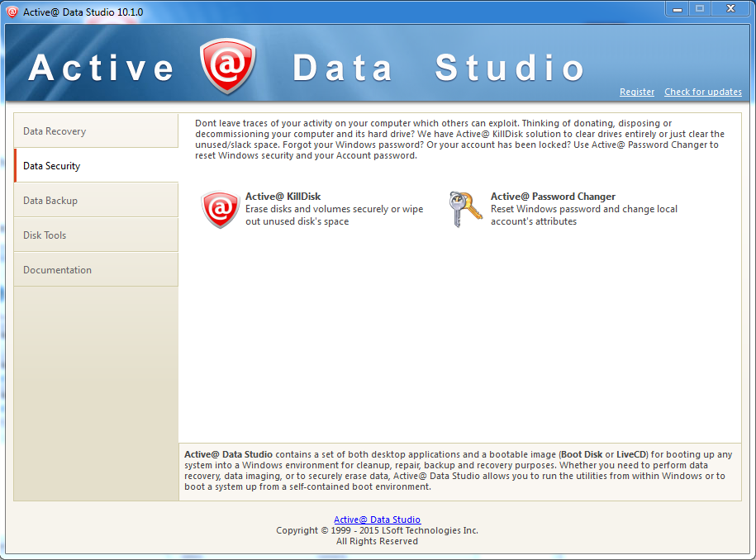Click the Register link
756x560 pixels.
point(637,92)
